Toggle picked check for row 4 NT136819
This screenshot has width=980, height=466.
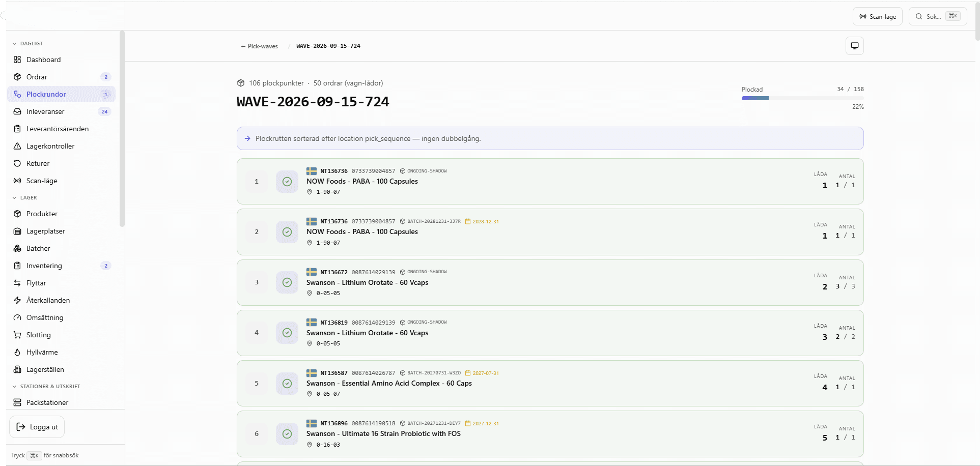[x=287, y=333]
